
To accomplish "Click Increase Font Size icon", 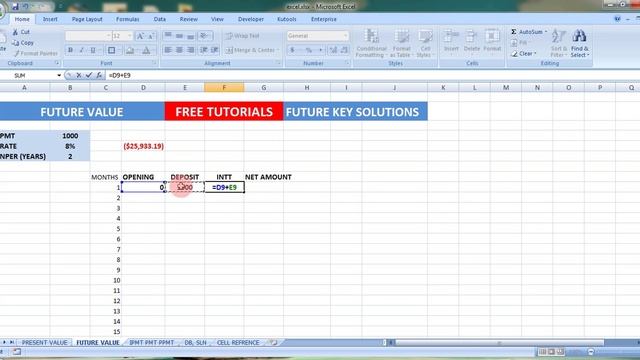I will 140,36.
